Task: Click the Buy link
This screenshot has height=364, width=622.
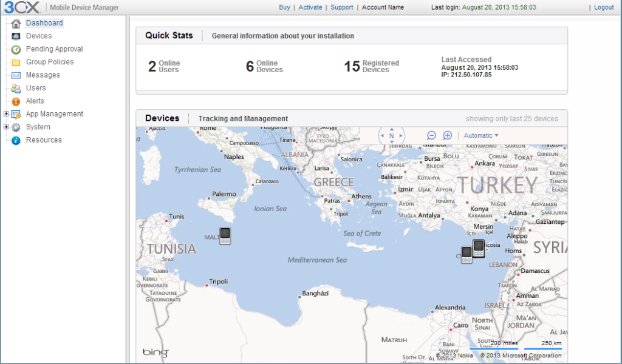Action: pyautogui.click(x=284, y=7)
